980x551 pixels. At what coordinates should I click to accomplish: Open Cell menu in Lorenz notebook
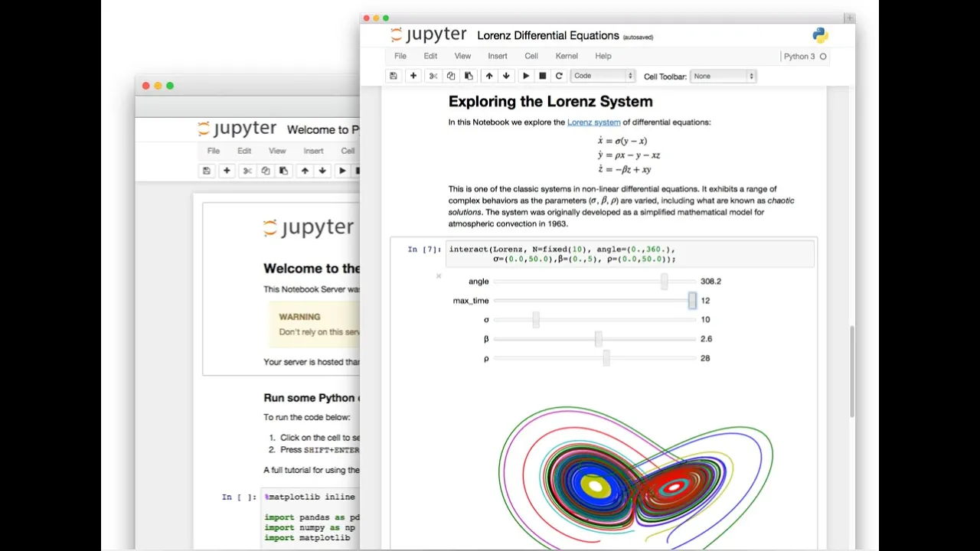531,56
